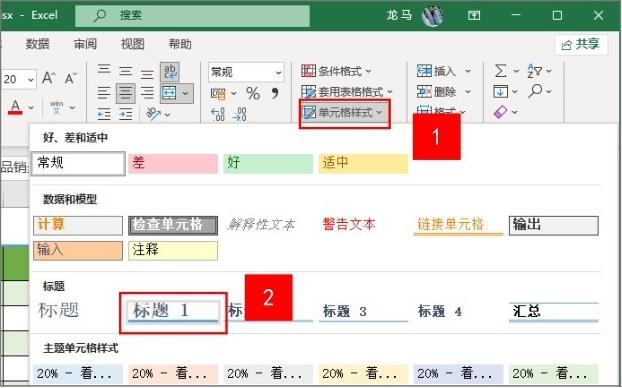Open the 常规 number format dropdown
622x388 pixels.
246,72
